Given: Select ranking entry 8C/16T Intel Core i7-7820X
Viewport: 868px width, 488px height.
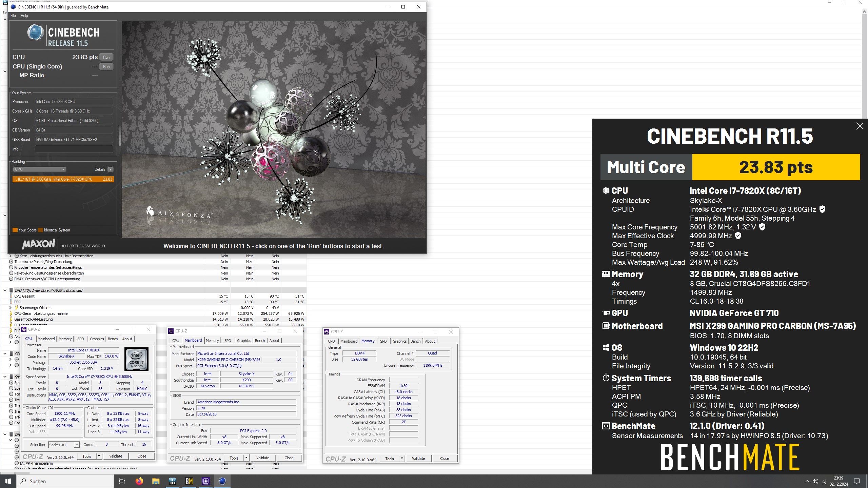Looking at the screenshot, I should tap(63, 179).
